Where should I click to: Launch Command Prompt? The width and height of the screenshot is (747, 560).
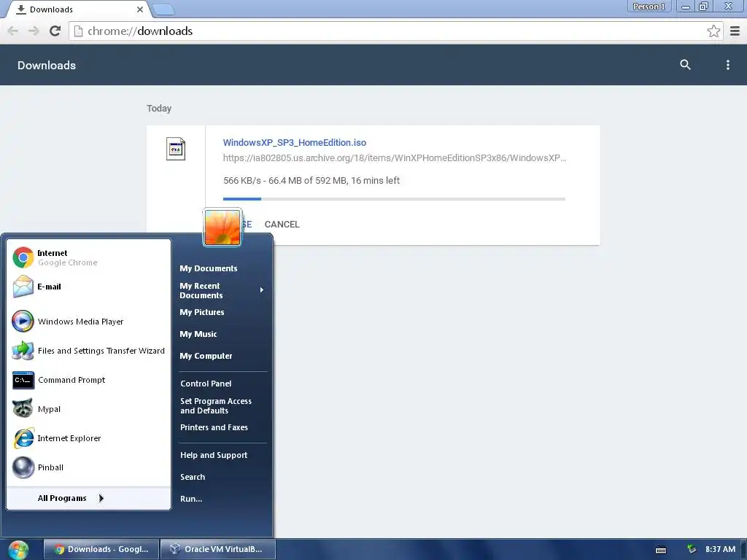(x=88, y=380)
